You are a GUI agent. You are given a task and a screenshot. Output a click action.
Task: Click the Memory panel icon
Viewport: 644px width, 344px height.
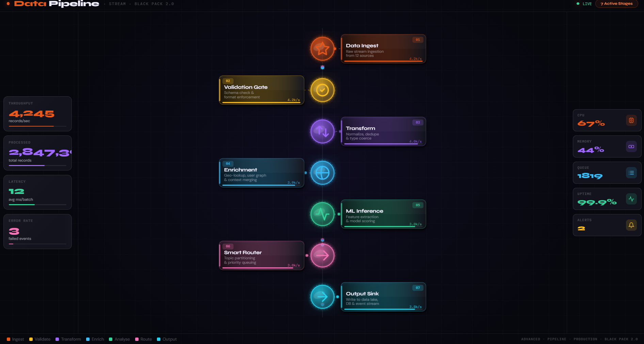[x=631, y=146]
